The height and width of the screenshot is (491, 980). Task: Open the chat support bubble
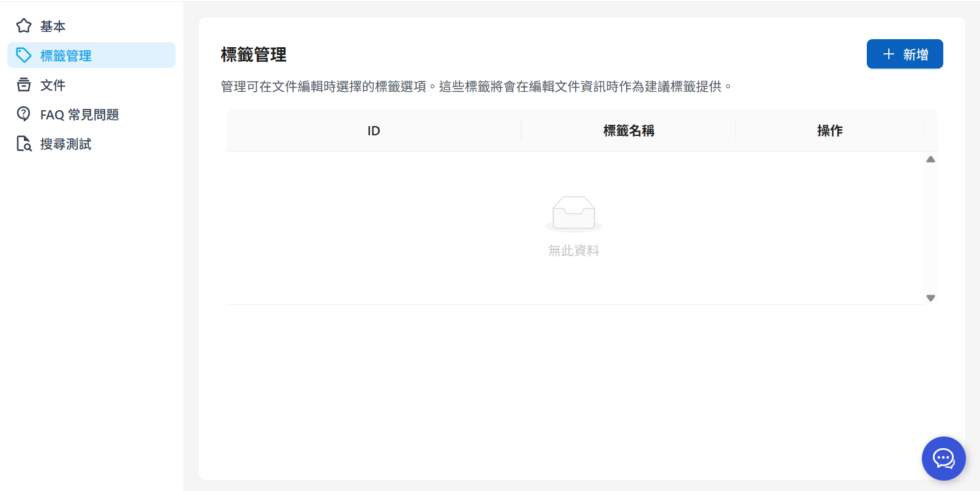943,458
